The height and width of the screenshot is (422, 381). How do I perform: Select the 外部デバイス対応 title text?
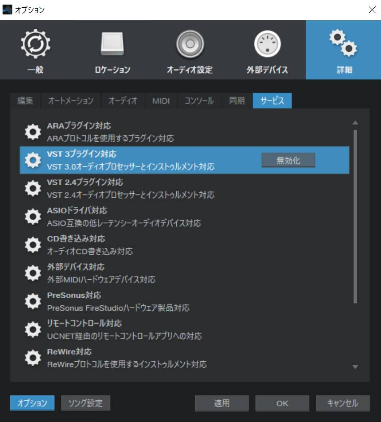(x=76, y=267)
